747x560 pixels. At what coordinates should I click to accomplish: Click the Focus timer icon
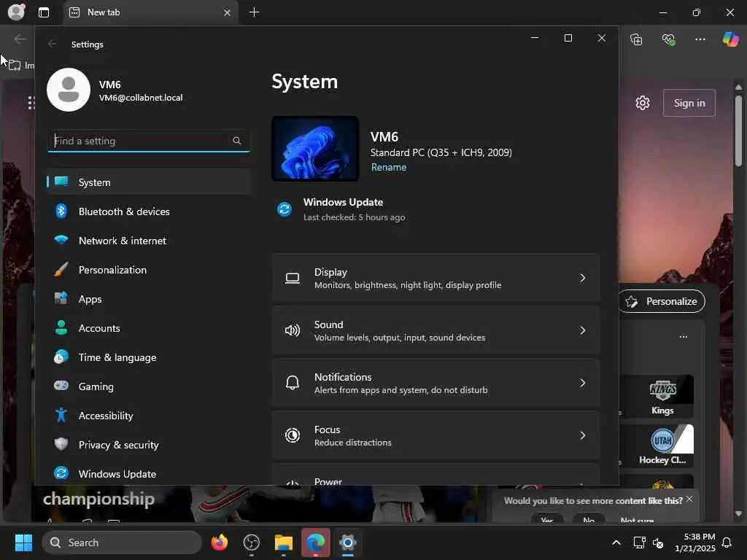click(x=293, y=435)
